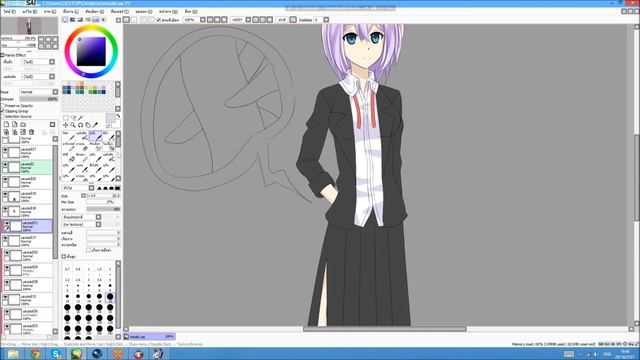Click the foreground color swatch

(110, 118)
